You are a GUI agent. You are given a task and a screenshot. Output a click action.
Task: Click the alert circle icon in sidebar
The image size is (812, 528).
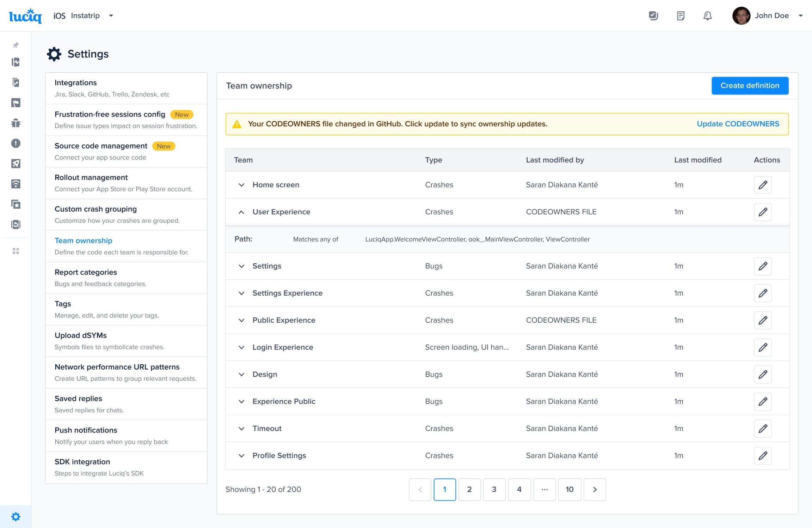pos(16,143)
